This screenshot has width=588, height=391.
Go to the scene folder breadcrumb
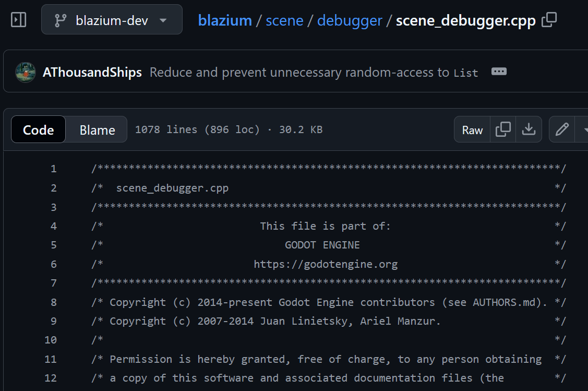[x=284, y=20]
